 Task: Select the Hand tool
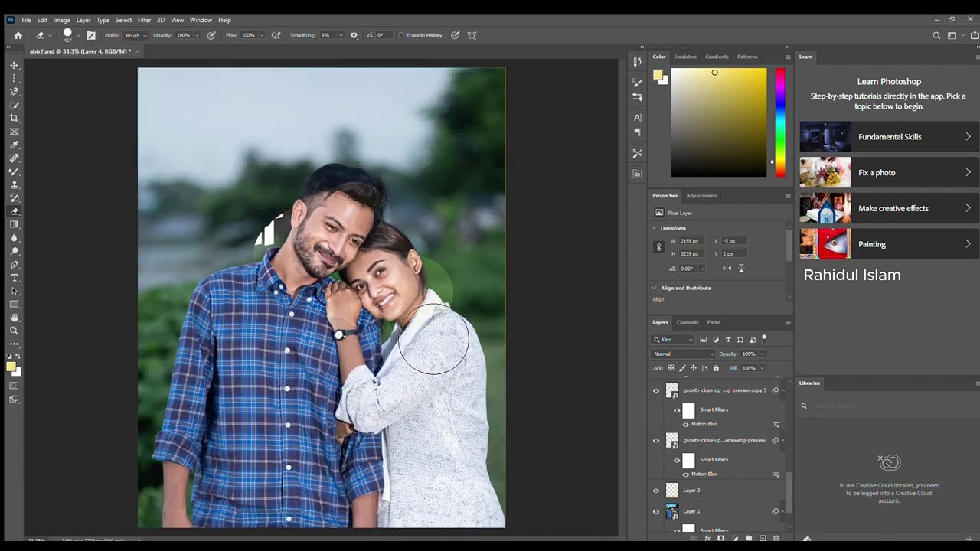[14, 318]
